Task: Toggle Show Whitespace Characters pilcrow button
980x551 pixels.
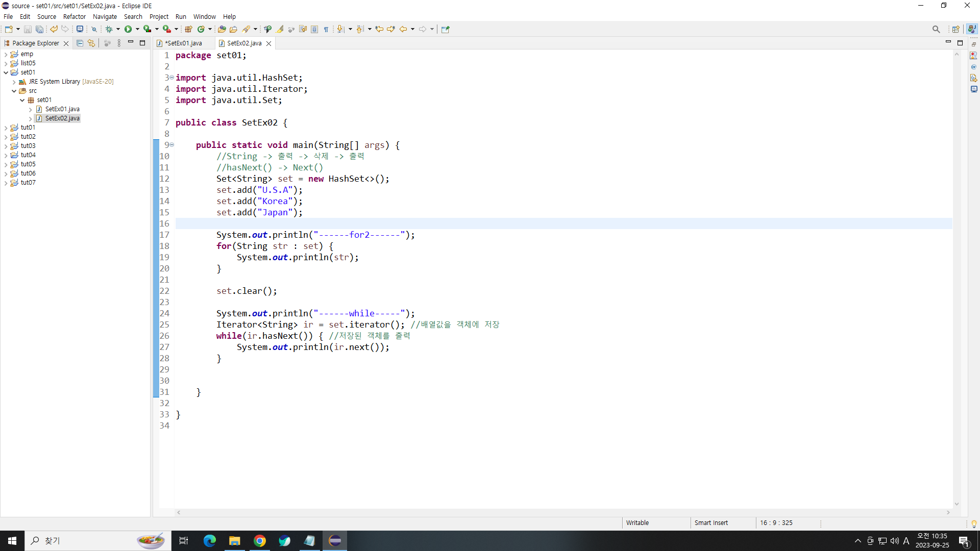Action: click(326, 29)
